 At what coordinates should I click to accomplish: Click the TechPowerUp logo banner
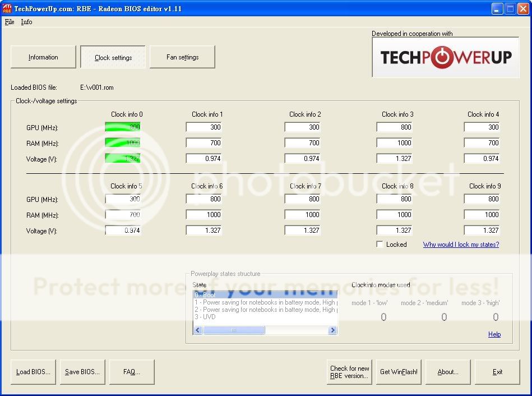point(446,57)
